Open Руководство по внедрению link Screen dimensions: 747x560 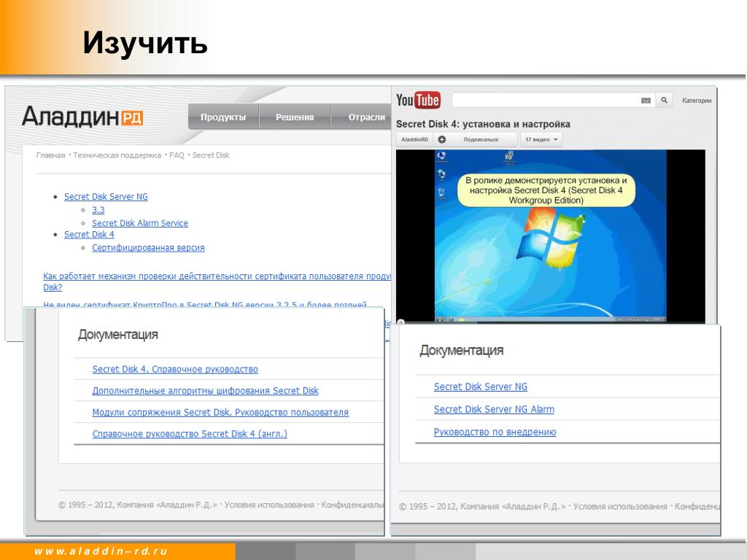pyautogui.click(x=495, y=432)
